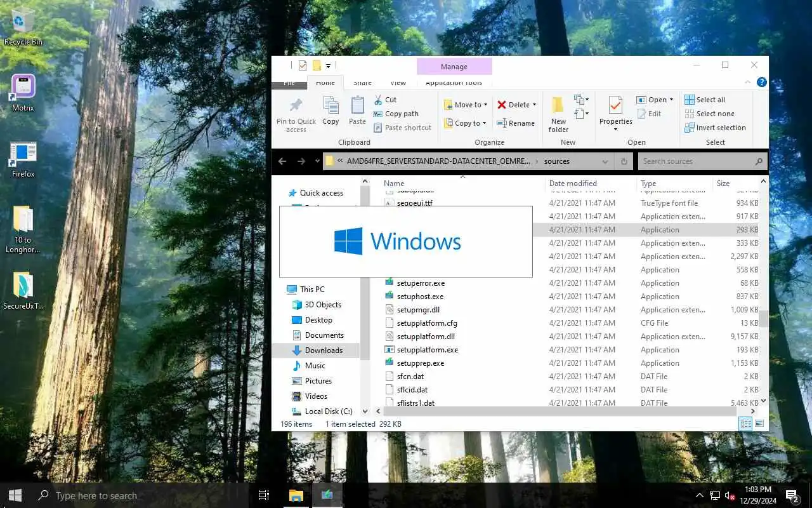Click Edit in the Open group
812x508 pixels.
coord(648,114)
